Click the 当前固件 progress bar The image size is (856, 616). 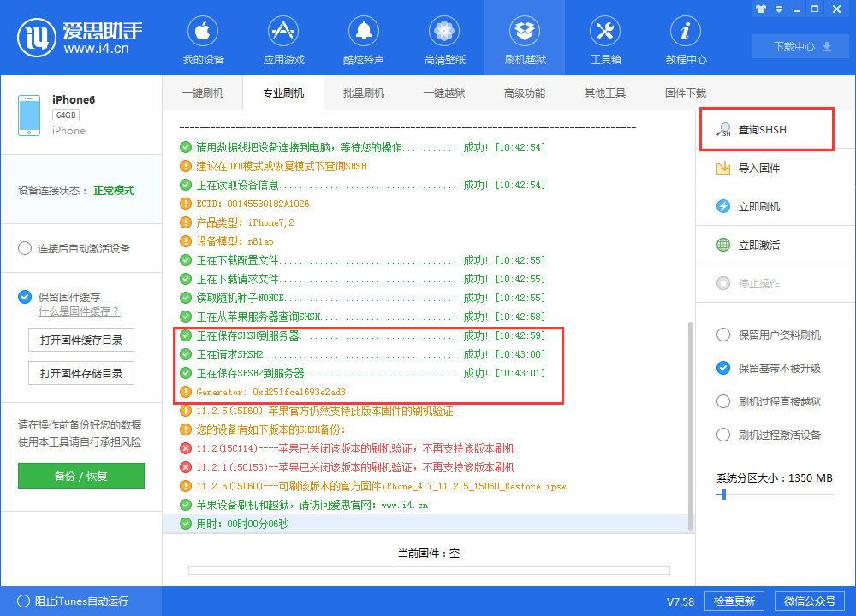pyautogui.click(x=429, y=571)
